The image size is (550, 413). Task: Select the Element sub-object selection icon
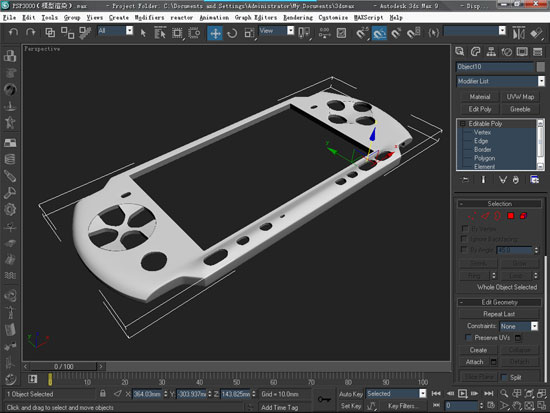[x=523, y=216]
